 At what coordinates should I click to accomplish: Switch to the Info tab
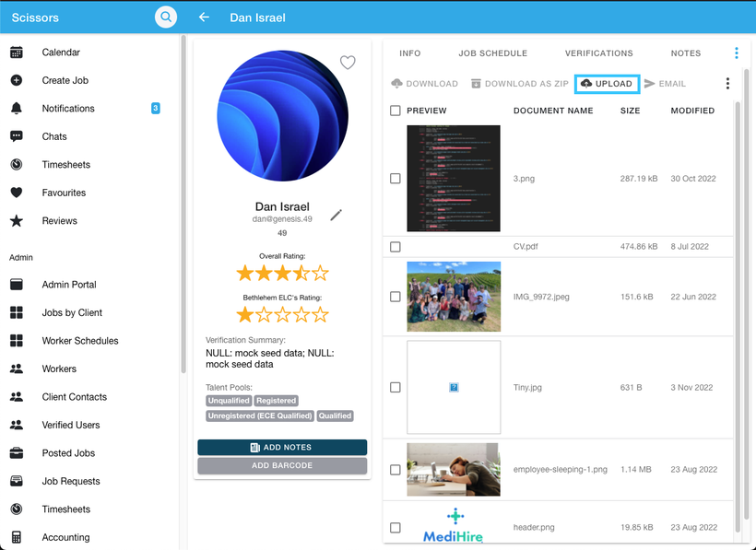[x=410, y=53]
